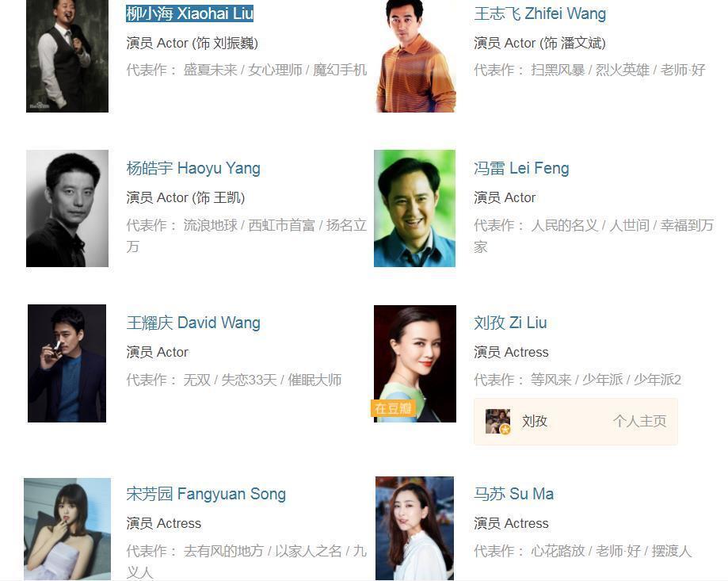Viewport: 728px width, 581px height.
Task: Open the Zi Liu name link
Action: coord(510,323)
